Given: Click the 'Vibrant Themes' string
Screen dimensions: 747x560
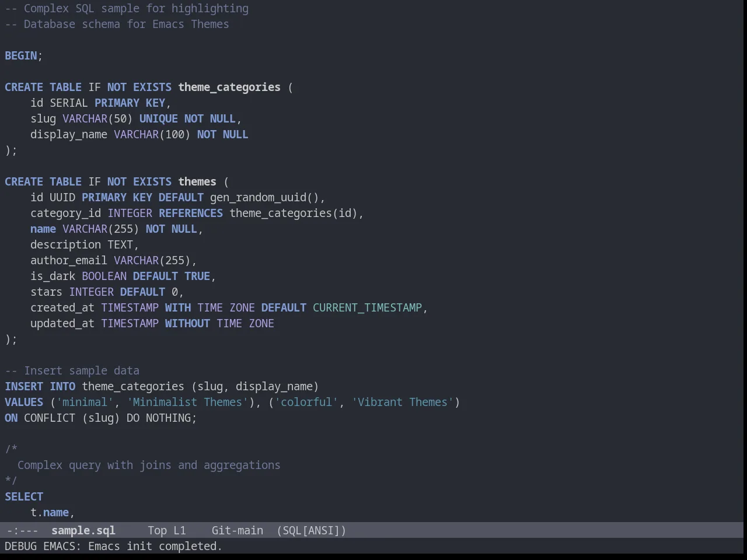Looking at the screenshot, I should click(x=403, y=402).
